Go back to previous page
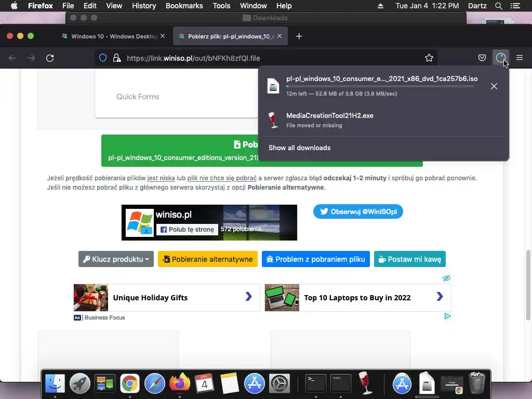 coord(12,58)
